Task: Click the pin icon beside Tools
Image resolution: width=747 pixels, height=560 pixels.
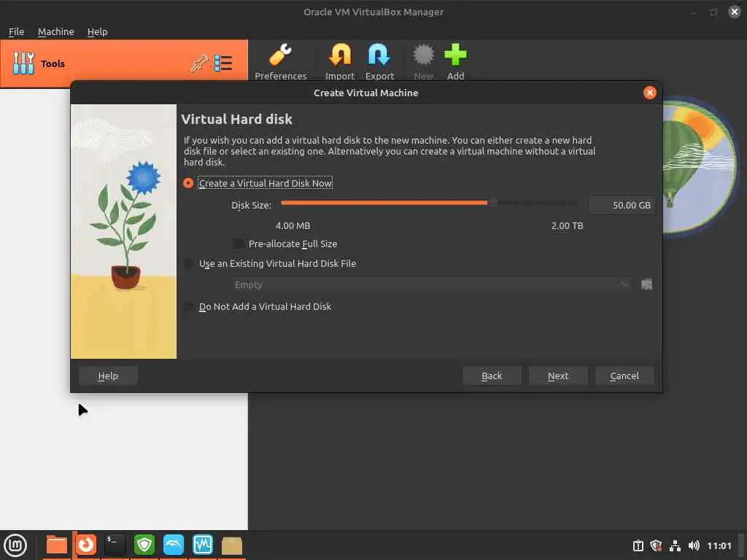Action: click(199, 63)
